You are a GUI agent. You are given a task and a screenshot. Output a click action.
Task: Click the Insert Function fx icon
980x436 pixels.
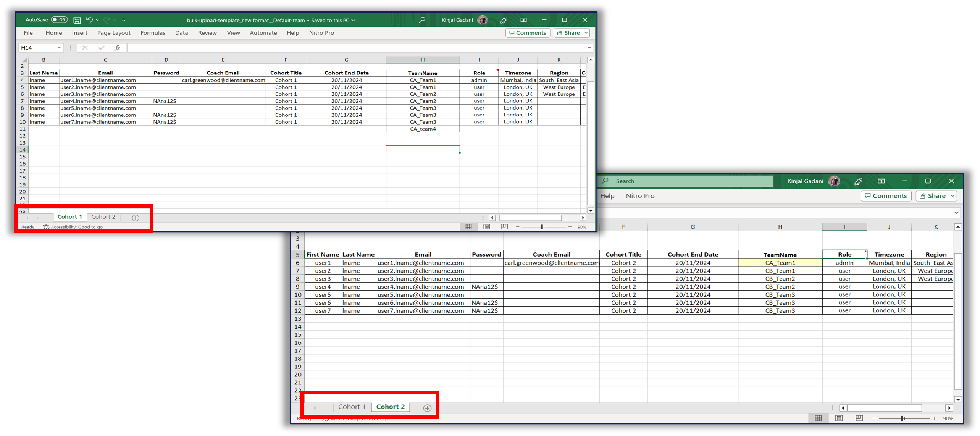pos(117,48)
